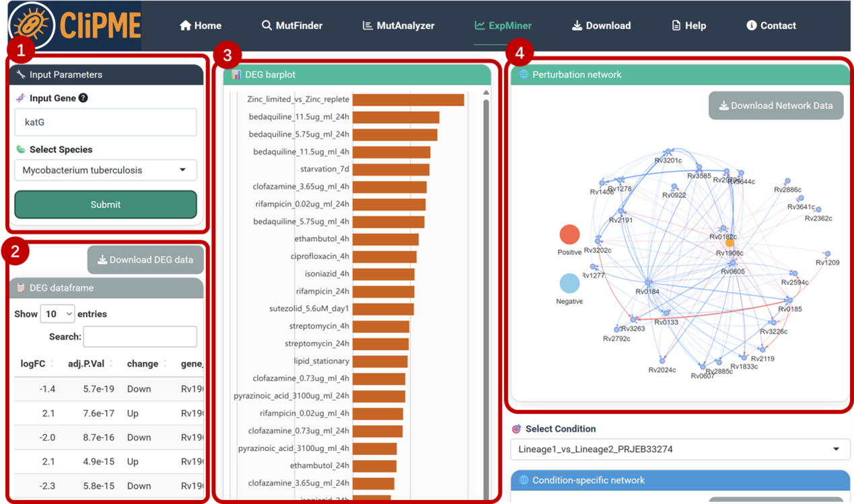
Task: Click the DEG dataframe Search field
Action: click(x=140, y=336)
